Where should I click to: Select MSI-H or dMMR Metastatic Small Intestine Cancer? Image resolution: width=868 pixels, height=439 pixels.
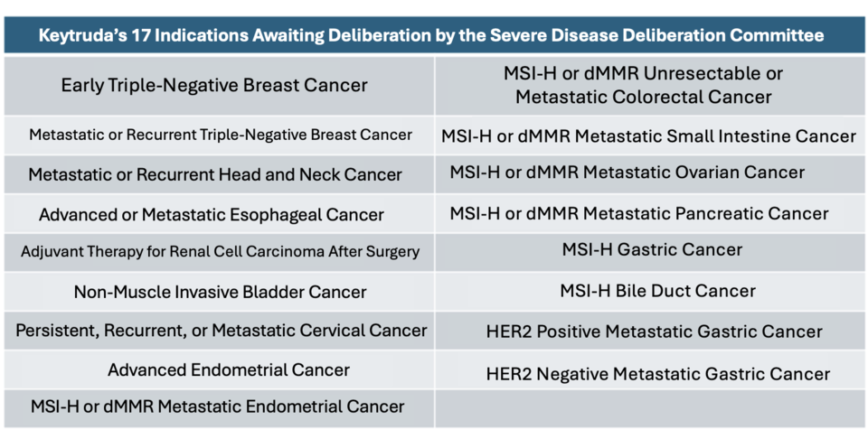[648, 136]
